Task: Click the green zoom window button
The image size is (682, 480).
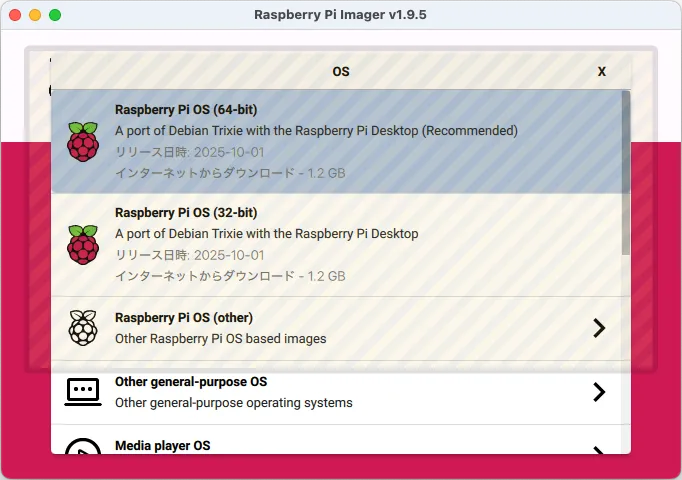Action: [x=55, y=15]
